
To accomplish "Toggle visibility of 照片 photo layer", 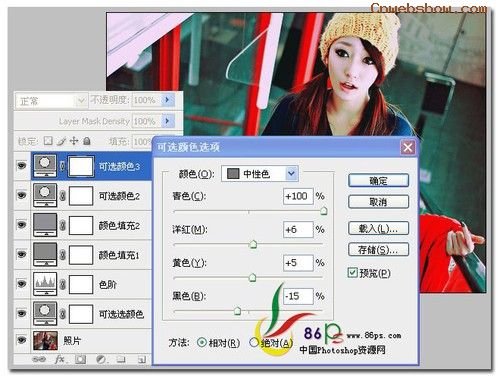I will click(22, 340).
